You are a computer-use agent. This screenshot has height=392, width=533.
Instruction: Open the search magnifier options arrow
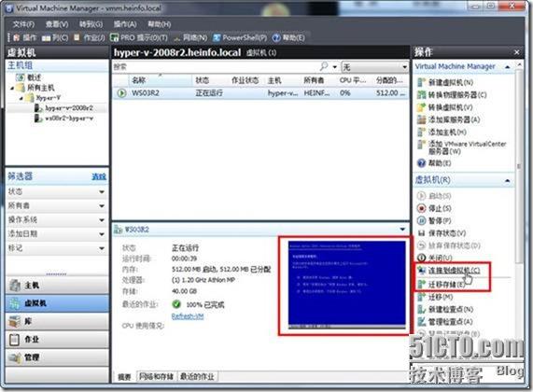pos(334,67)
